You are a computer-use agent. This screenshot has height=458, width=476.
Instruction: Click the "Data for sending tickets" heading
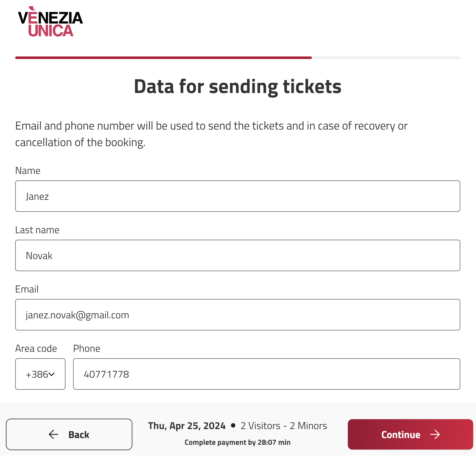click(x=237, y=86)
